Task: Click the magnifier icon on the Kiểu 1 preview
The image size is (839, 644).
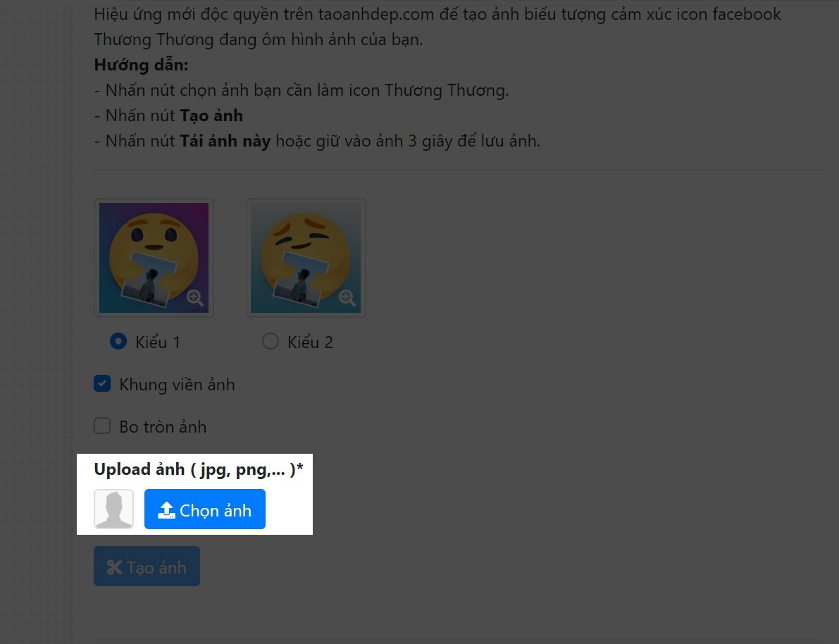Action: tap(194, 297)
